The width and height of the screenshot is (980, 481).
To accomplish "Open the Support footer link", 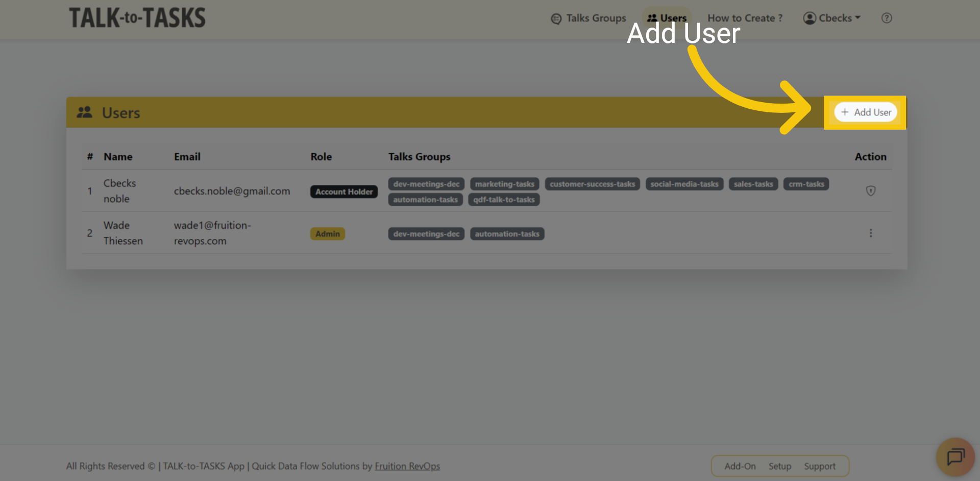I will 820,466.
